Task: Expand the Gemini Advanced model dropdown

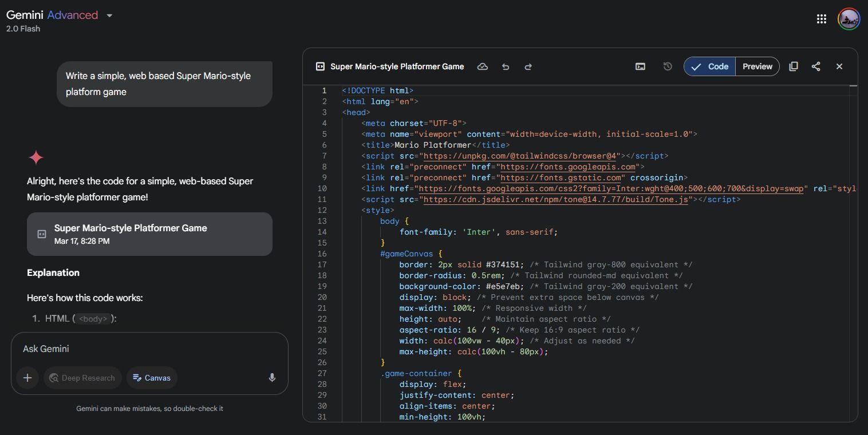Action: coord(109,15)
